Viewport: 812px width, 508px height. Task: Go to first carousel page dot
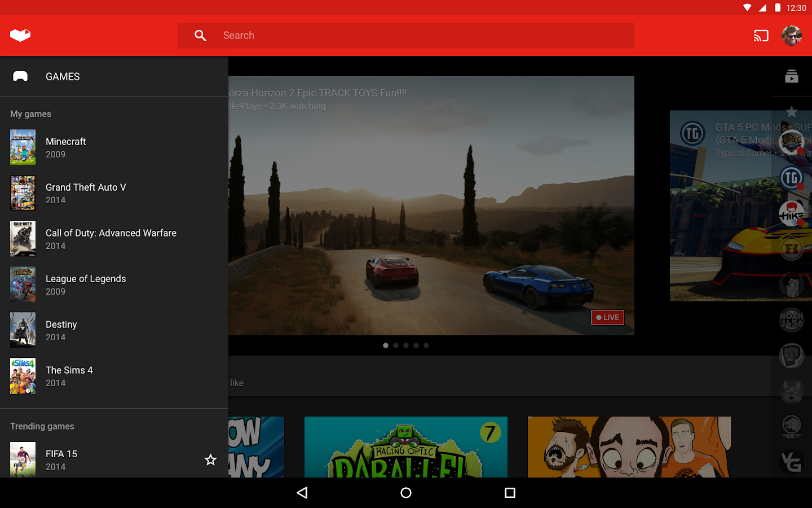point(386,345)
